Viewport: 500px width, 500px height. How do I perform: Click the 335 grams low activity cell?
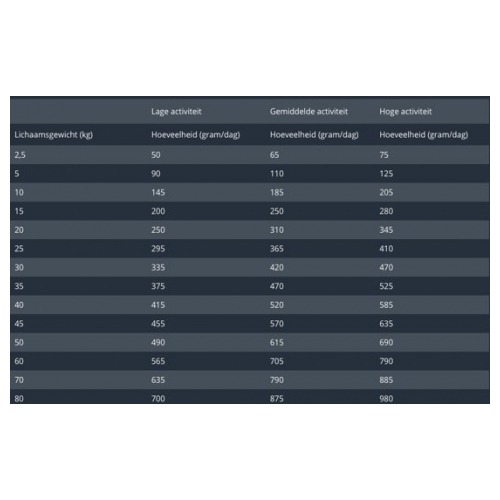pyautogui.click(x=158, y=267)
